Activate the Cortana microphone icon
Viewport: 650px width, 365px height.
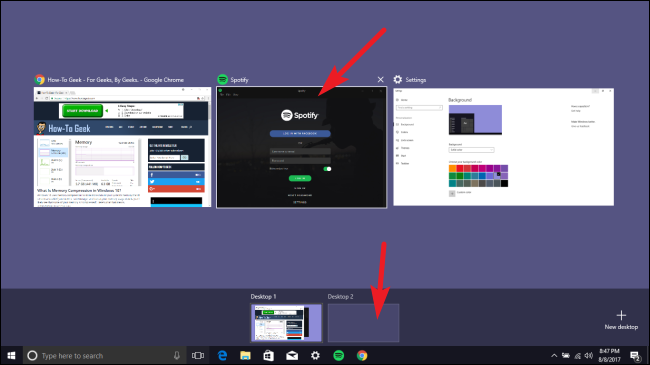coord(177,355)
